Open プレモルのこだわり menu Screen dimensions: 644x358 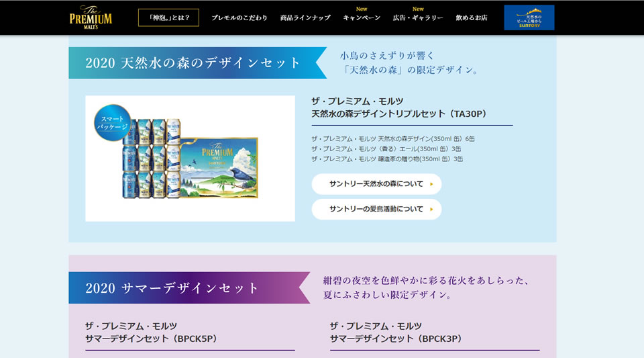click(239, 17)
